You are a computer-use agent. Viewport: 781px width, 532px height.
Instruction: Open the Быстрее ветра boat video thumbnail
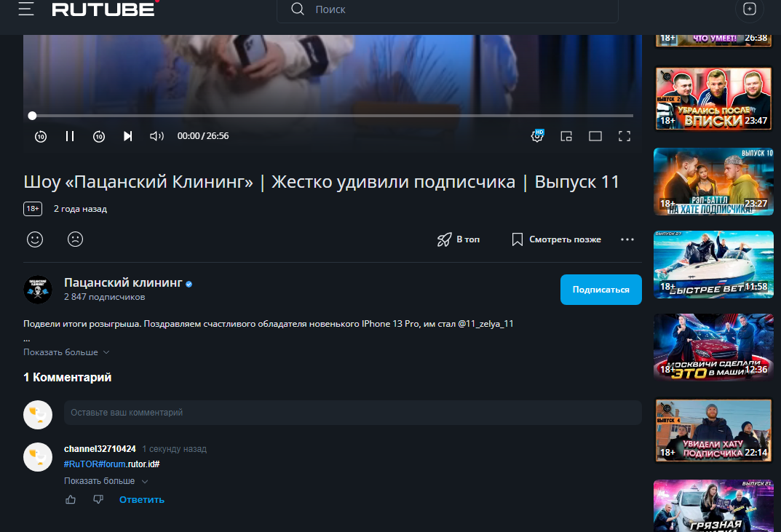[713, 264]
